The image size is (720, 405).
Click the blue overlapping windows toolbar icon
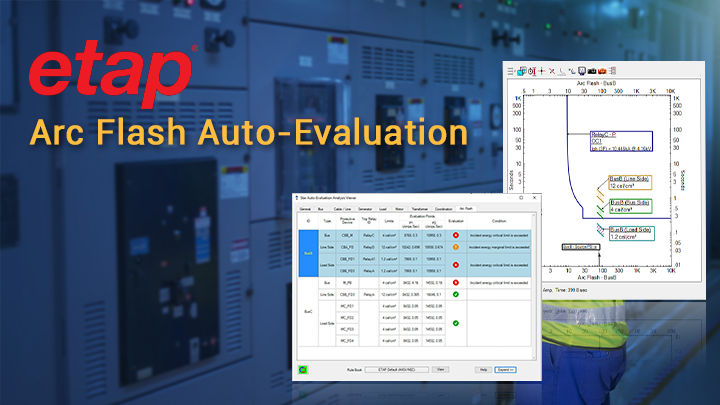click(521, 71)
